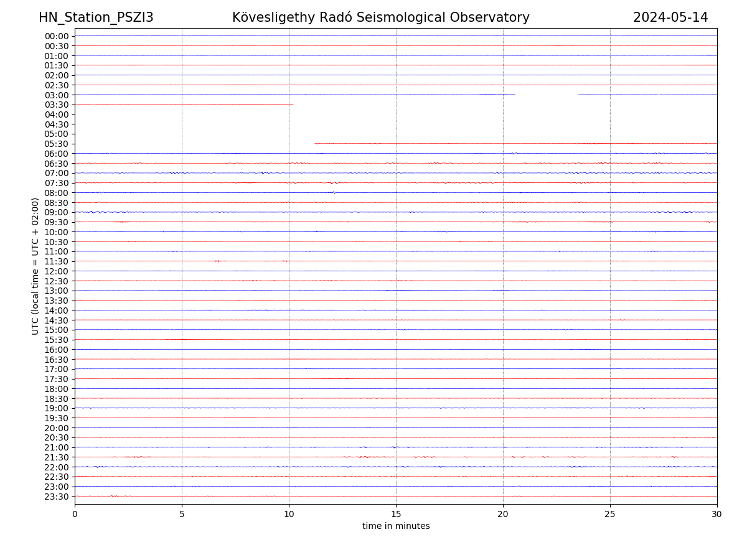Click the 'time in minutes' axis label
Image resolution: width=747 pixels, height=560 pixels.
click(396, 526)
